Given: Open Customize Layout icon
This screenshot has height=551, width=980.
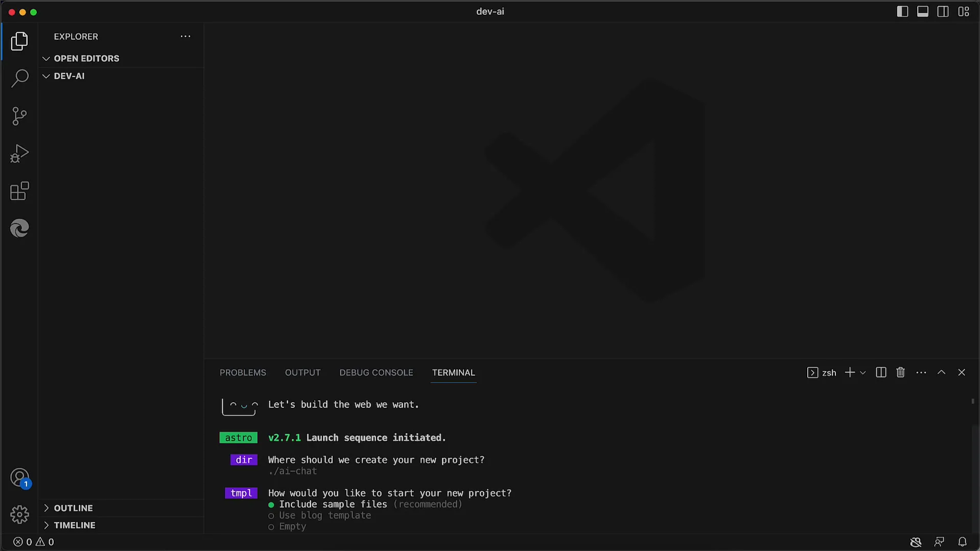Looking at the screenshot, I should click(x=964, y=12).
